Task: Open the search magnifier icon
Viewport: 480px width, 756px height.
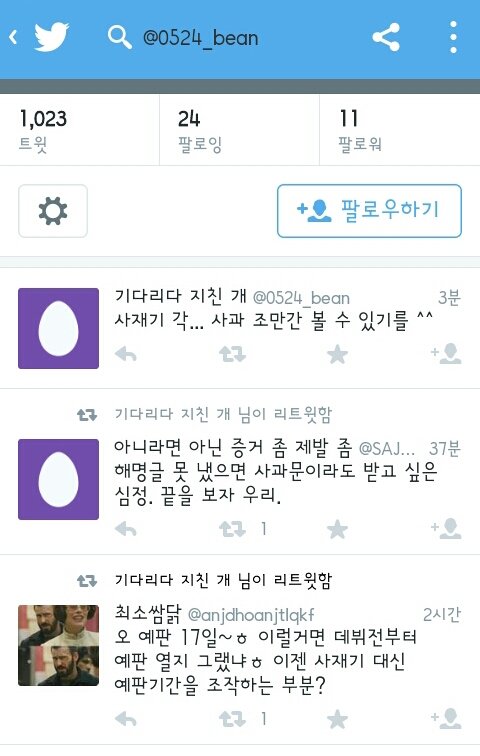Action: pyautogui.click(x=120, y=37)
